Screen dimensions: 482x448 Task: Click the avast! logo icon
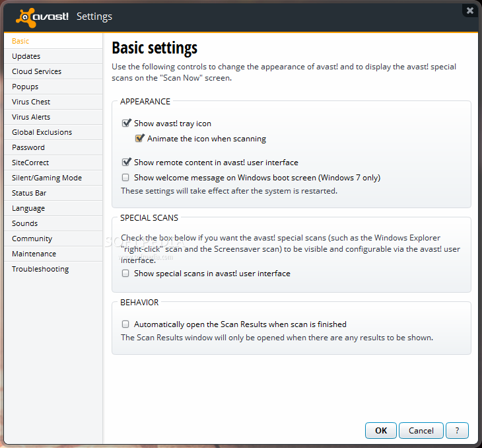(24, 17)
